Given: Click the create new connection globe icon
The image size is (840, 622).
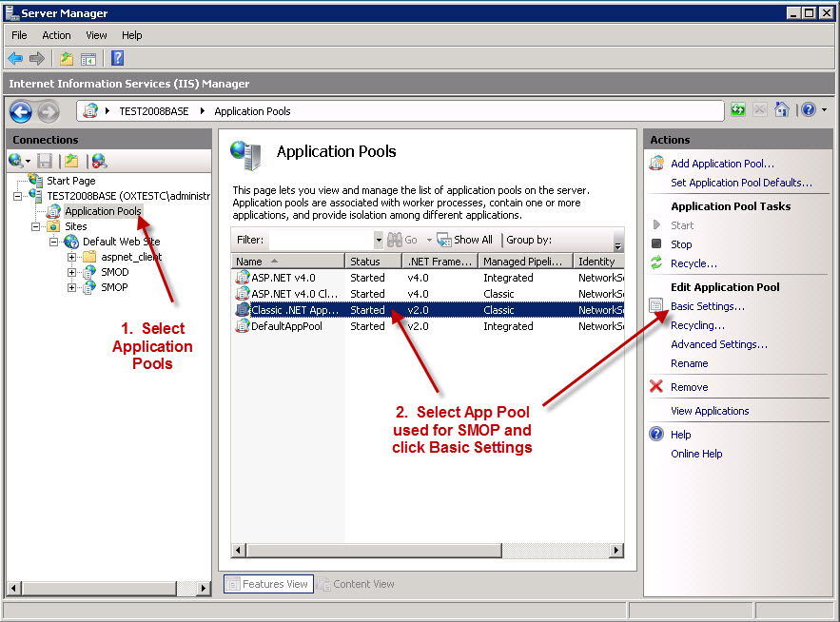Looking at the screenshot, I should coord(16,160).
